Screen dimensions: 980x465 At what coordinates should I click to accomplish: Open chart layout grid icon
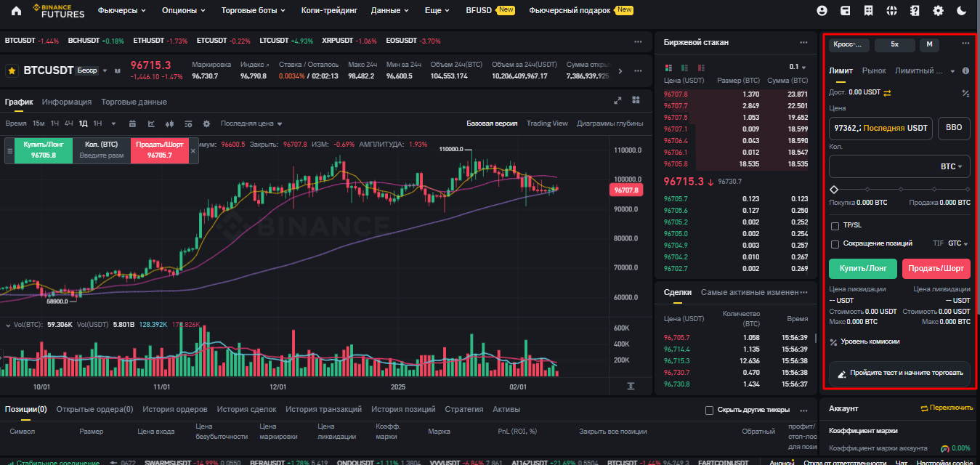click(x=636, y=100)
